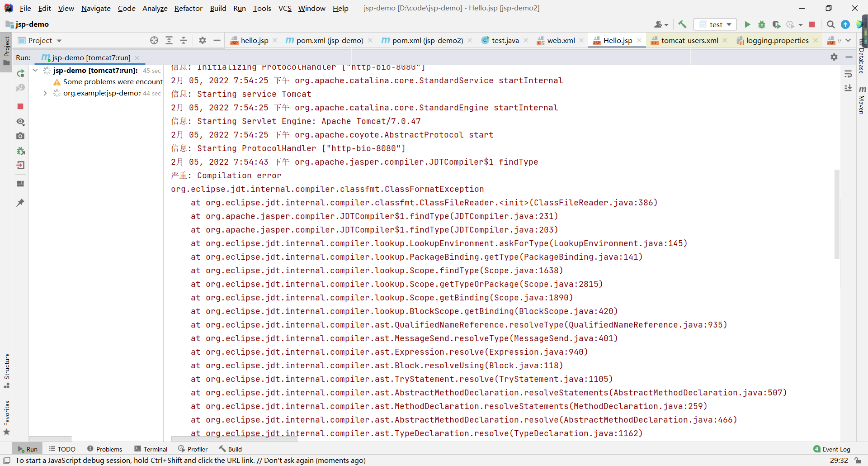Open the Build menu
This screenshot has width=868, height=466.
(218, 8)
